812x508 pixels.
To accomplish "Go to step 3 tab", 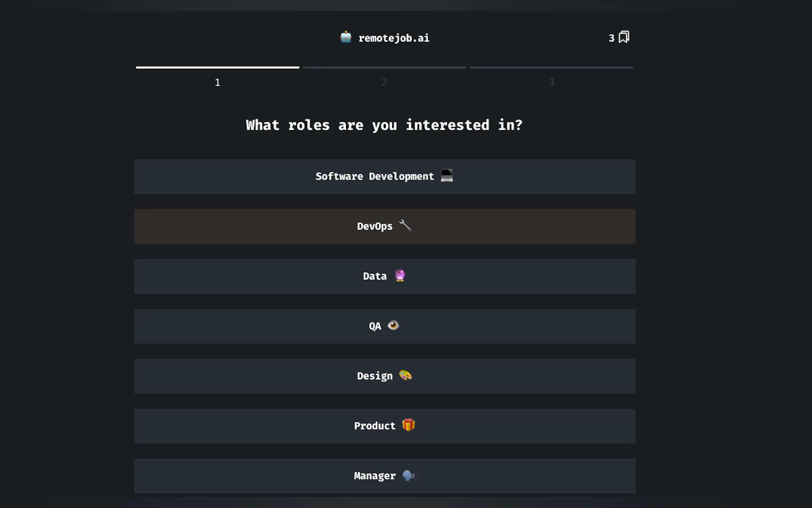I will click(551, 82).
